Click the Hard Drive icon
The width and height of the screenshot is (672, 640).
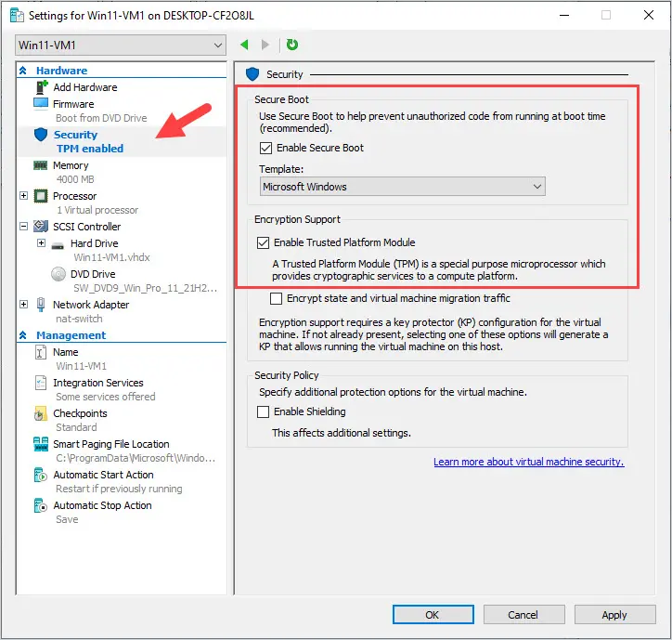click(x=58, y=246)
